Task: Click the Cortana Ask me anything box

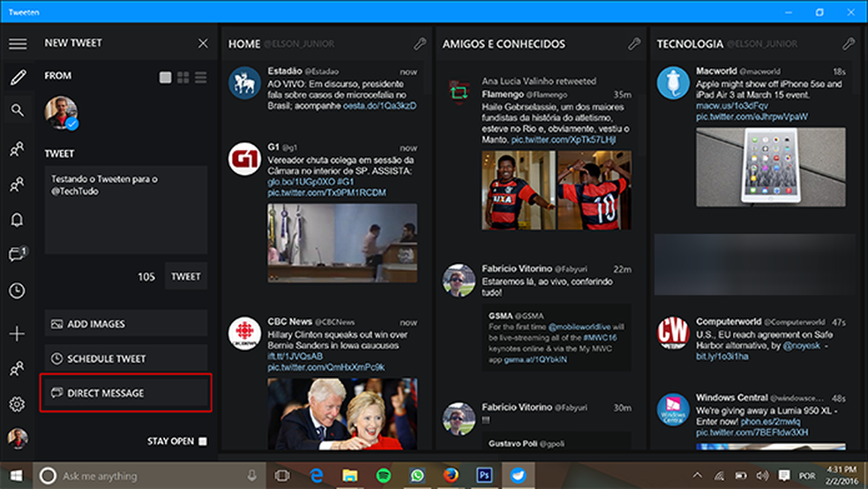Action: [149, 476]
